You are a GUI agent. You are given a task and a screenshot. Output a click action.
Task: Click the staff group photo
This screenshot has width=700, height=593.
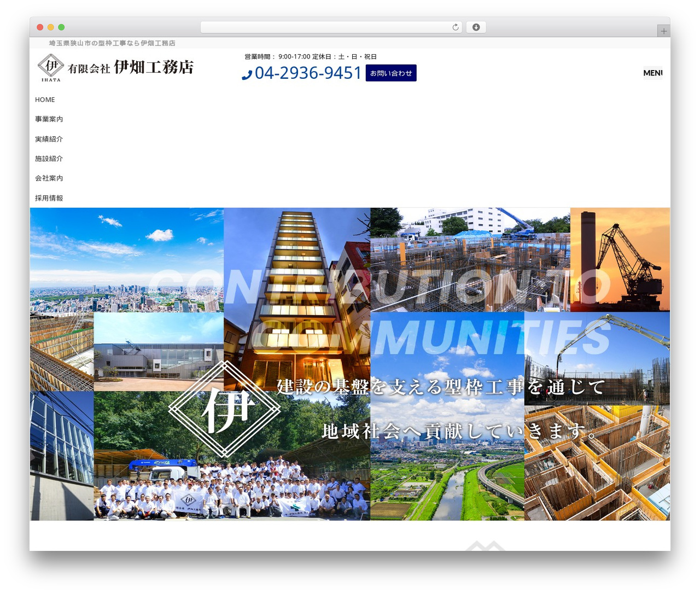232,456
